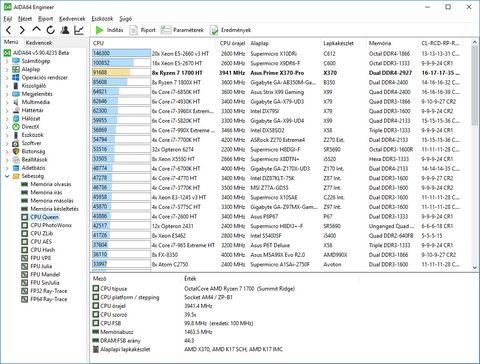Select Memória írás benchmark
This screenshot has width=480, height=364.
coord(46,192)
